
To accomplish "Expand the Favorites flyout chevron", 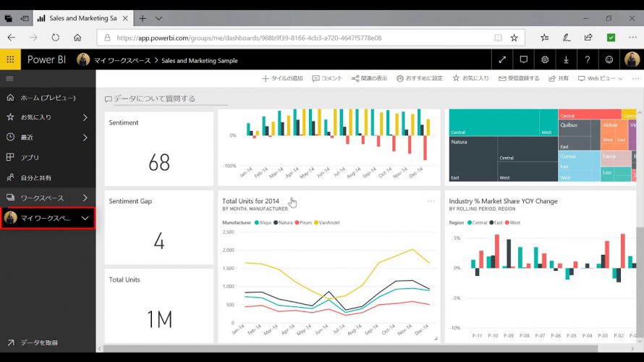I will 85,117.
